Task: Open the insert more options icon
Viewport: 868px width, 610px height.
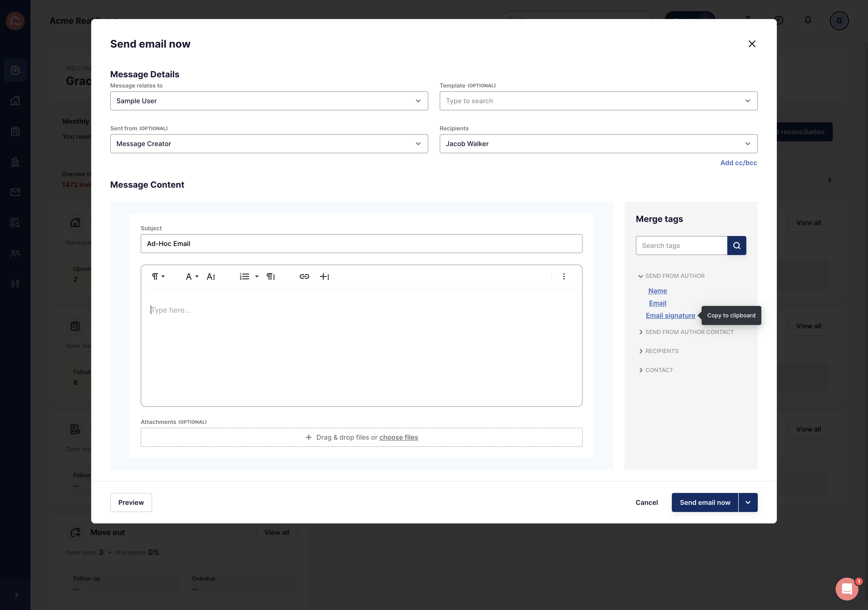Action: pos(324,276)
